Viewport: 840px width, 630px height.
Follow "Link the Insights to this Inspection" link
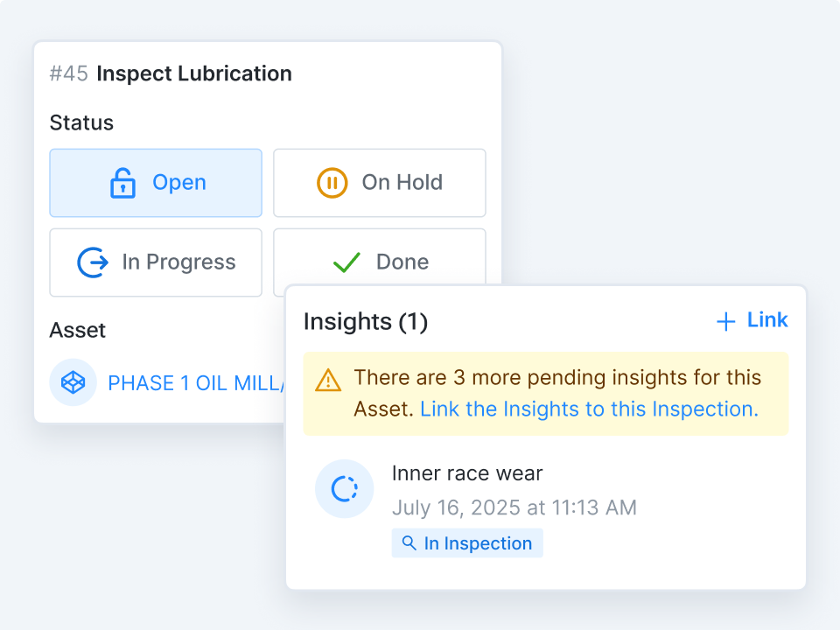pos(589,409)
